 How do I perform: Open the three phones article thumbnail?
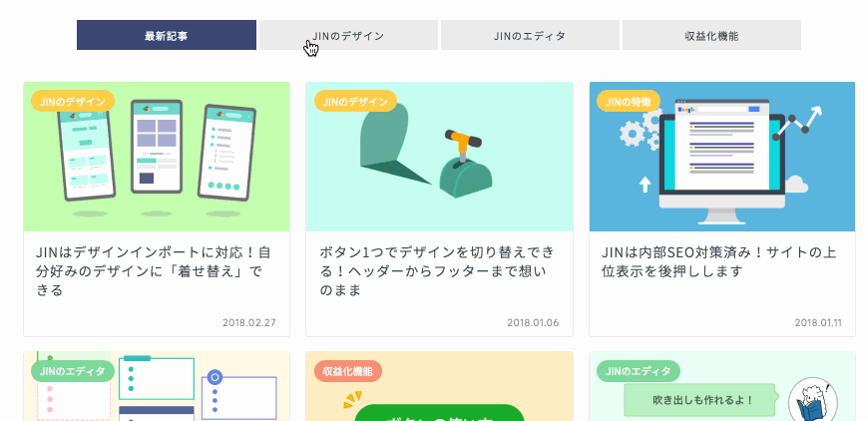(157, 157)
